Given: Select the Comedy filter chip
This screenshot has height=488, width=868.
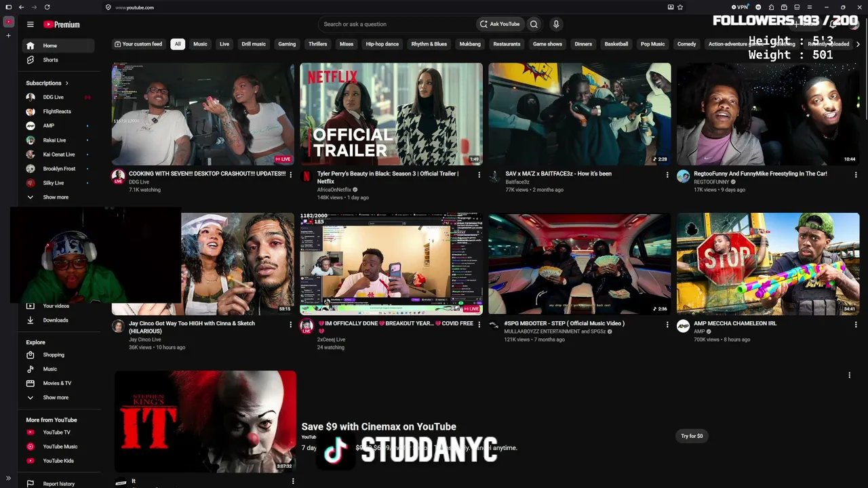Looking at the screenshot, I should 687,44.
